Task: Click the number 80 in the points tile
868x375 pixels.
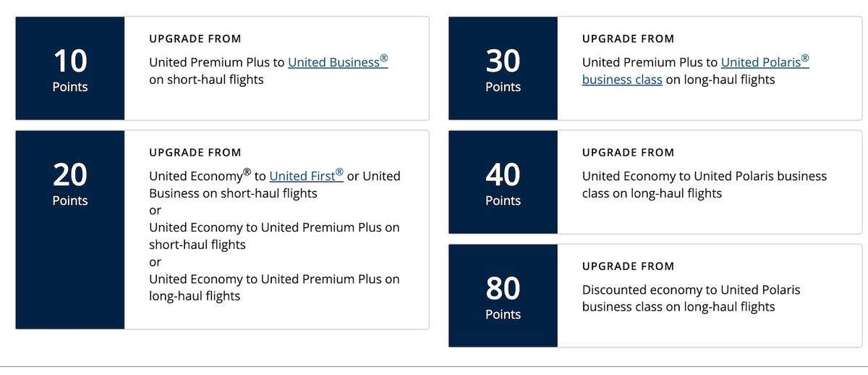Action: coord(503,288)
